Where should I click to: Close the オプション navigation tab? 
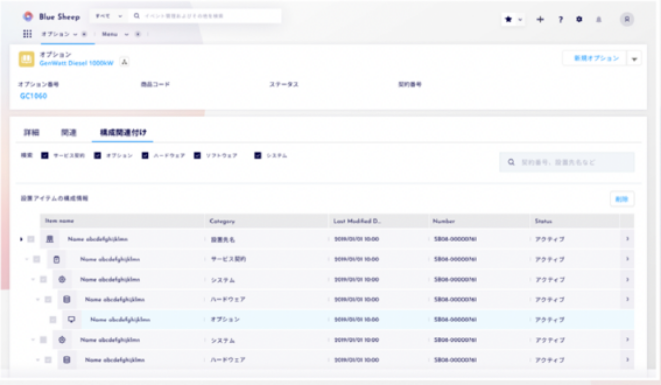(84, 34)
